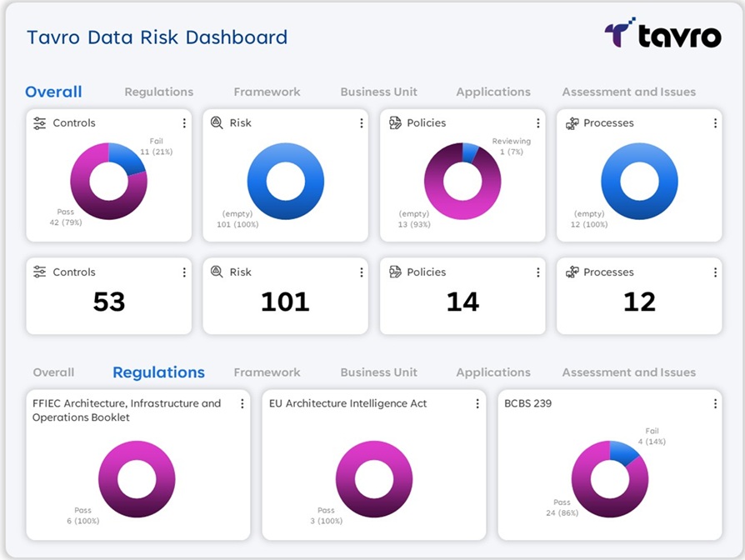The image size is (745, 560).
Task: Click the Tavro logo in header
Action: coord(662,35)
